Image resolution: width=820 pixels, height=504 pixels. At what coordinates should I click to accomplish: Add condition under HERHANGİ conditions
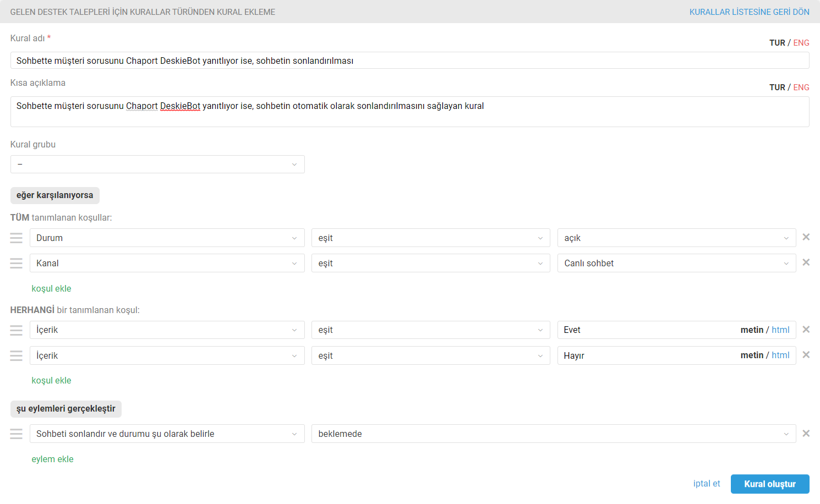[x=51, y=380]
